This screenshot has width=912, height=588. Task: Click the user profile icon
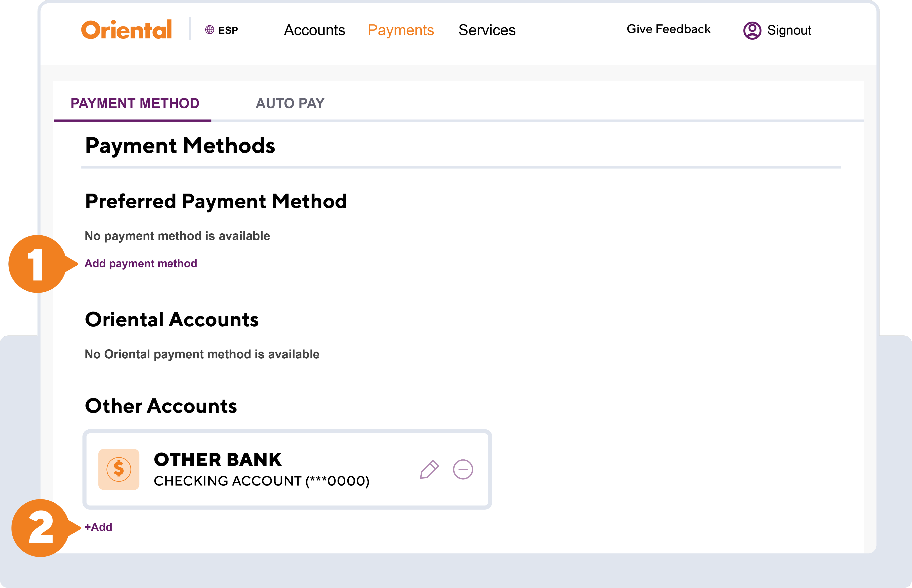point(752,30)
